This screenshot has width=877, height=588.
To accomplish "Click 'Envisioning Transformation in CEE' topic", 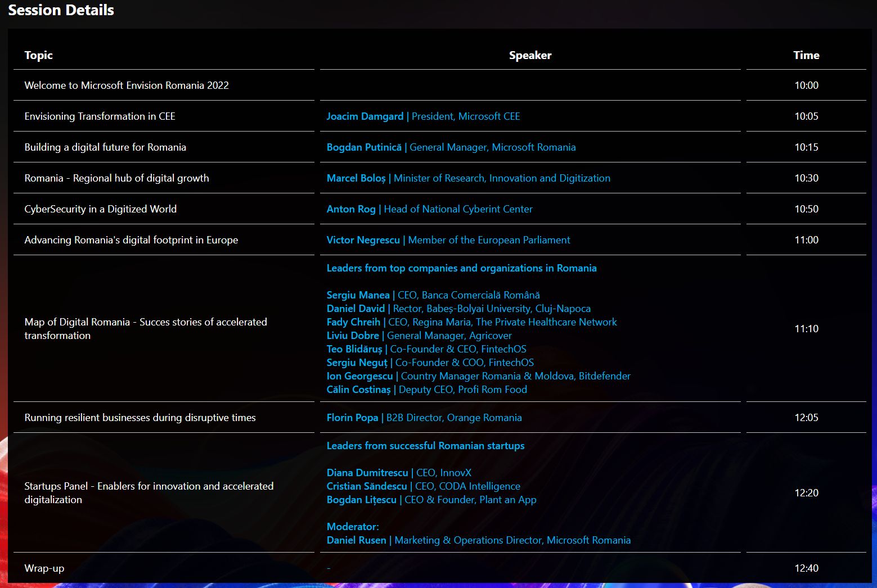I will coord(100,116).
